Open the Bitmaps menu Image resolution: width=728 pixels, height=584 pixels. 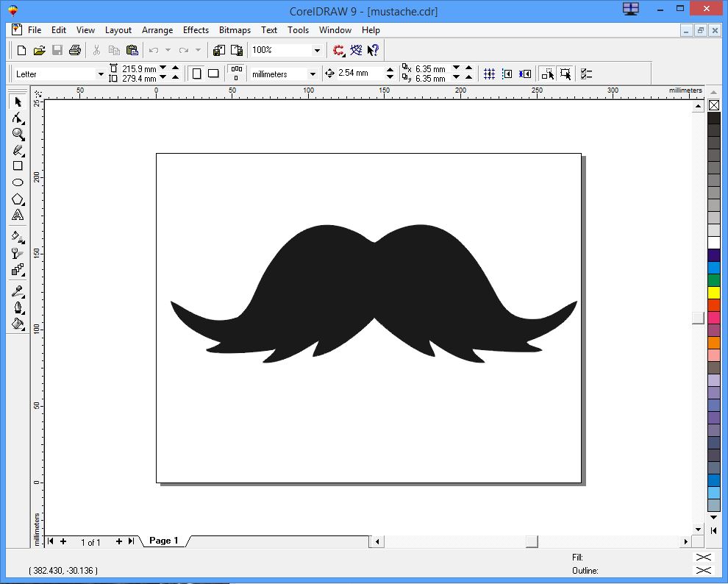click(x=235, y=30)
